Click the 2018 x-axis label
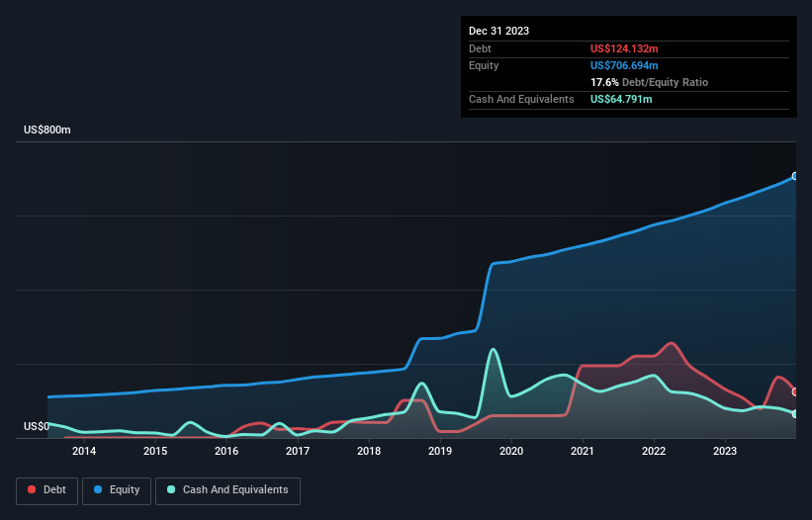The height and width of the screenshot is (520, 812). click(x=369, y=451)
